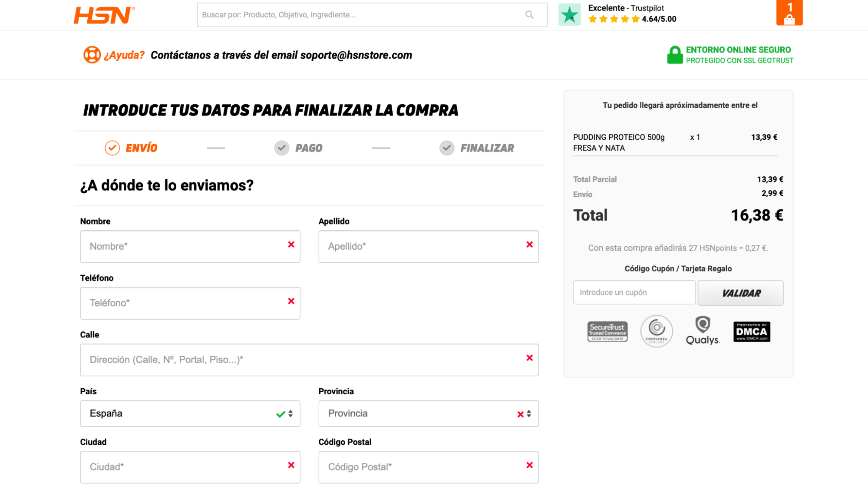Focus the Dirección street input field
This screenshot has height=489, width=868.
309,360
